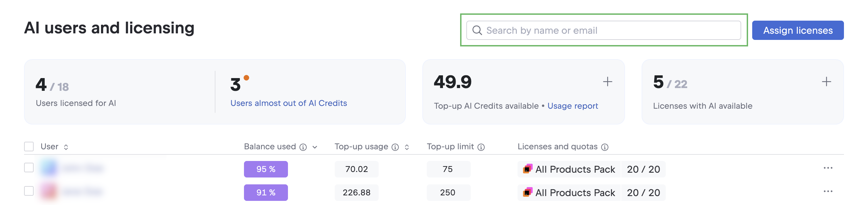Click the info icon next to Licenses and quotas
Image resolution: width=868 pixels, height=205 pixels.
tap(605, 147)
